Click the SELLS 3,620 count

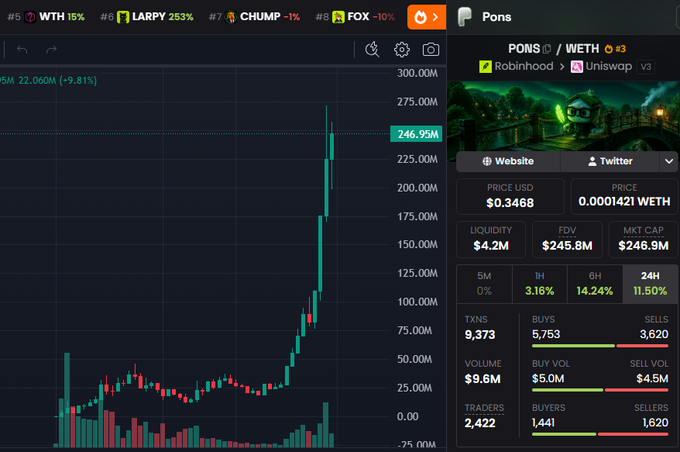click(x=654, y=334)
